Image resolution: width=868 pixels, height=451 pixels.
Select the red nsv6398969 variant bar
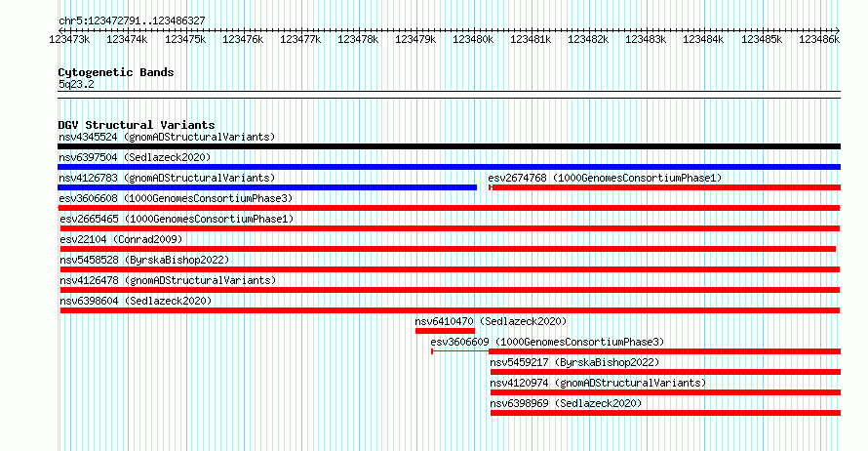665,413
